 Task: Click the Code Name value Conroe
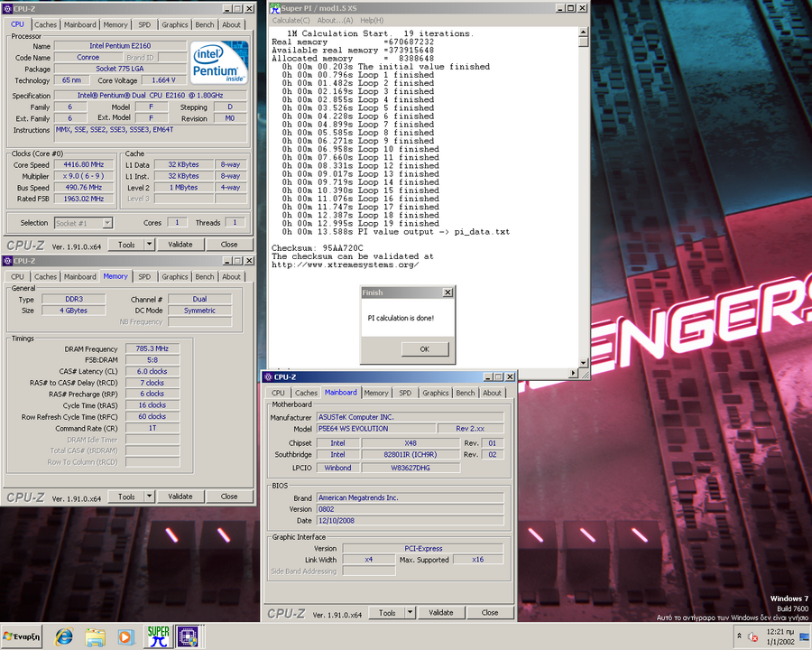pos(88,58)
